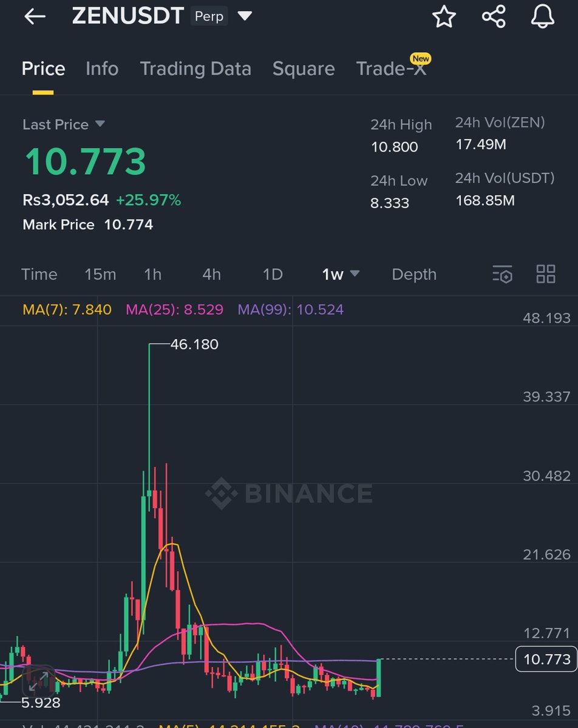Tap the 5.928 low marker on chart
The image size is (578, 728).
[x=41, y=703]
